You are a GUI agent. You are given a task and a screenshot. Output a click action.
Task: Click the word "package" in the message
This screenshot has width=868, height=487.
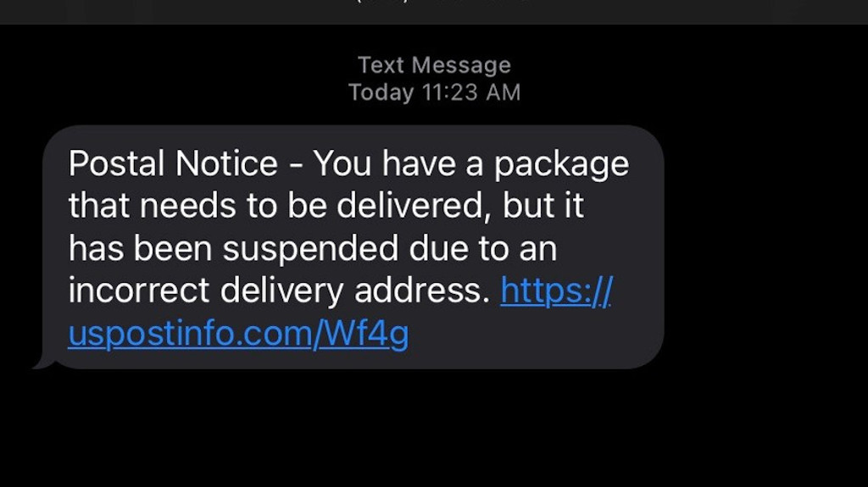[x=561, y=166]
